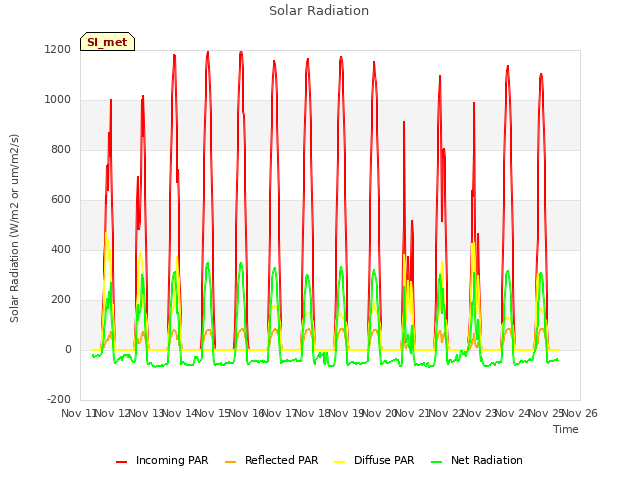The width and height of the screenshot is (640, 480).
Task: Toggle Reflected PAR legend entry
Action: [x=271, y=460]
